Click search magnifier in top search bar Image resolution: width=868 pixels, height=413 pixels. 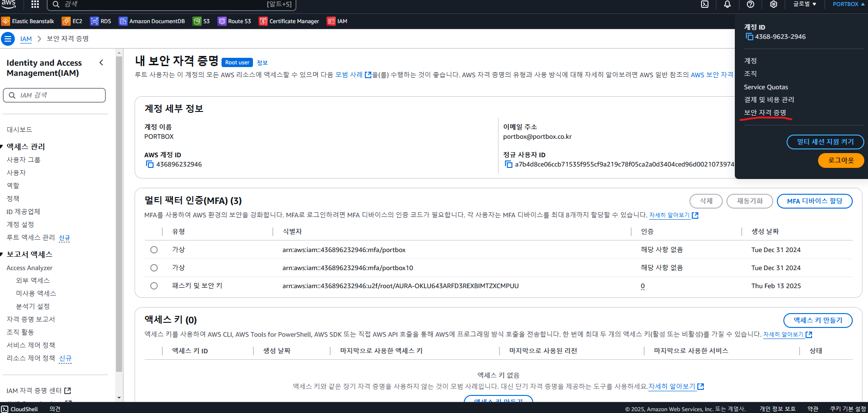56,4
